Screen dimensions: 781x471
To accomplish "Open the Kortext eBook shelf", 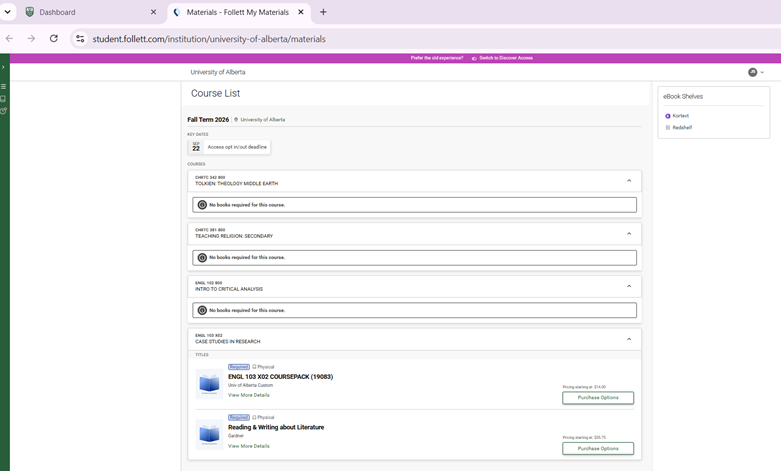I will click(x=680, y=116).
